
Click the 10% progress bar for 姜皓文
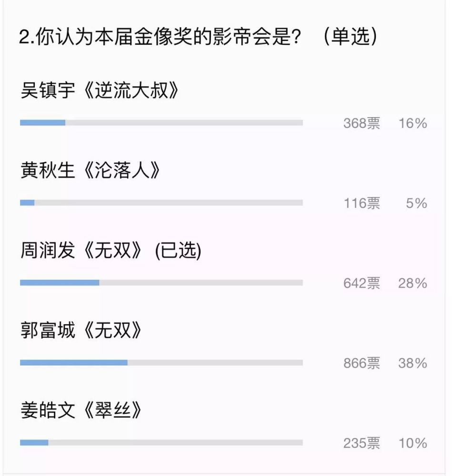pyautogui.click(x=161, y=443)
